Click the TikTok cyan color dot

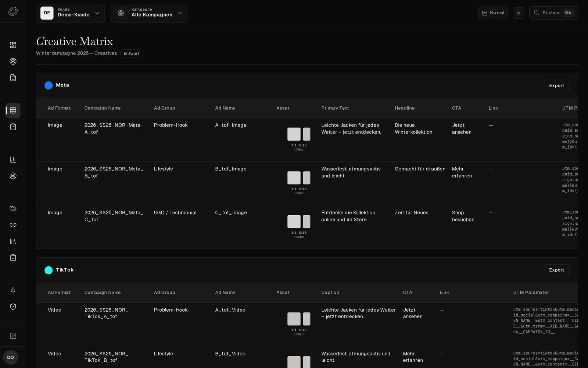[49, 270]
